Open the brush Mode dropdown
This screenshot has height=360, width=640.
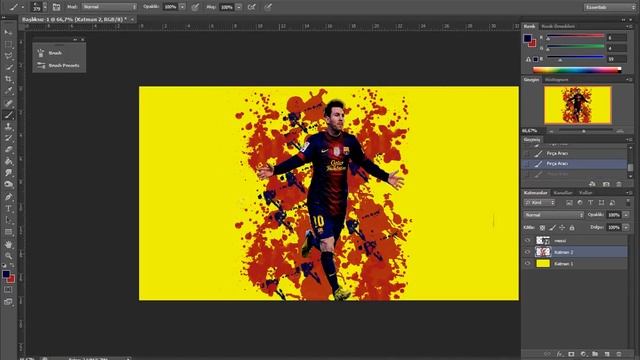(109, 7)
